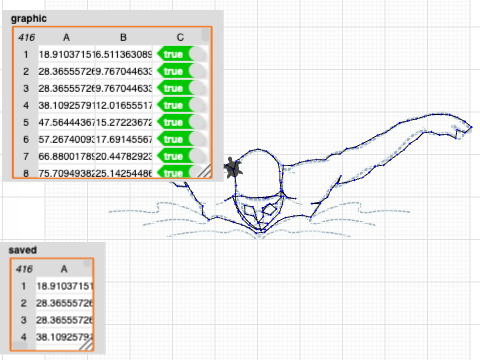Toggle the true boolean in graphic row 6
480x360 pixels.
tap(180, 139)
